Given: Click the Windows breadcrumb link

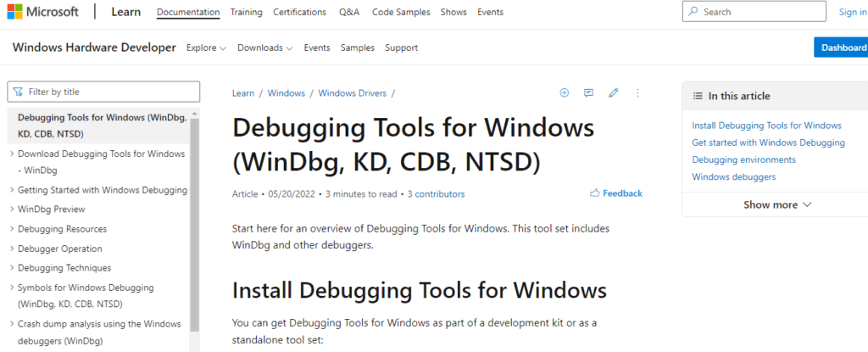Looking at the screenshot, I should click(287, 93).
